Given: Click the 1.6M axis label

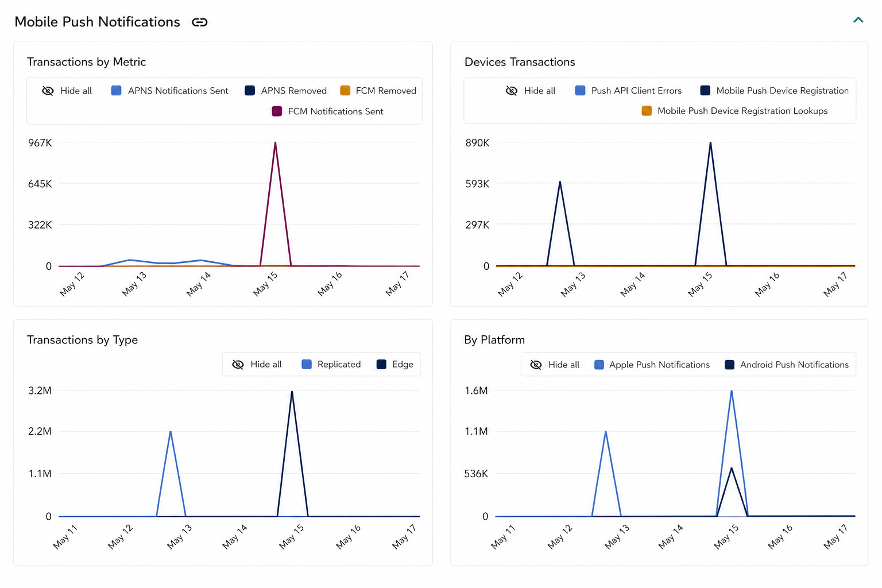Looking at the screenshot, I should pyautogui.click(x=476, y=390).
